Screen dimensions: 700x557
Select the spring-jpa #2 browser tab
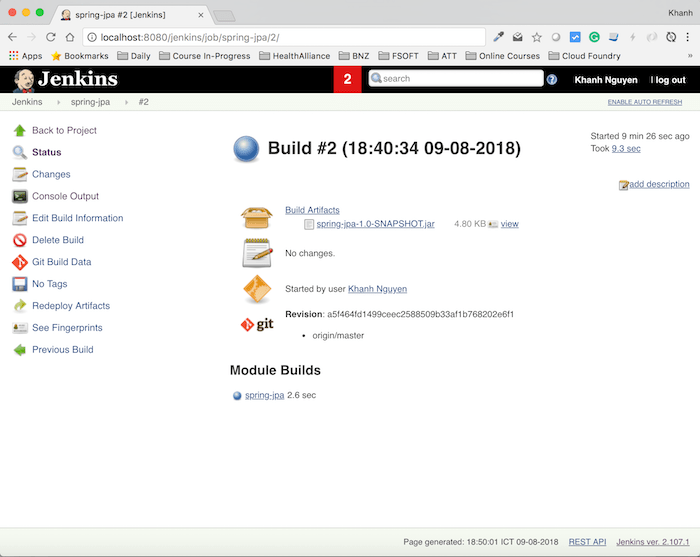132,15
